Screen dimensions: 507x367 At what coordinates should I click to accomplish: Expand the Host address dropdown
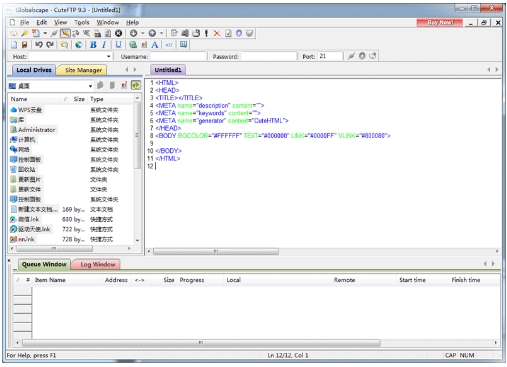point(108,56)
